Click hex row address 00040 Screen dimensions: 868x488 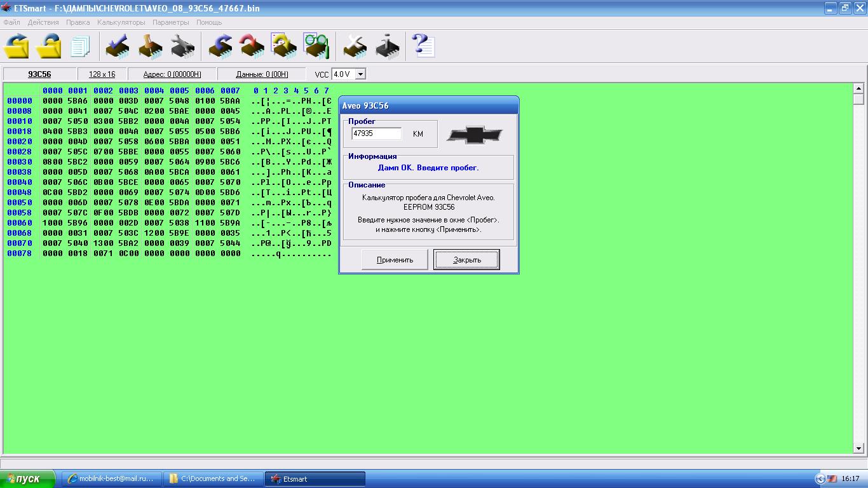click(x=20, y=182)
